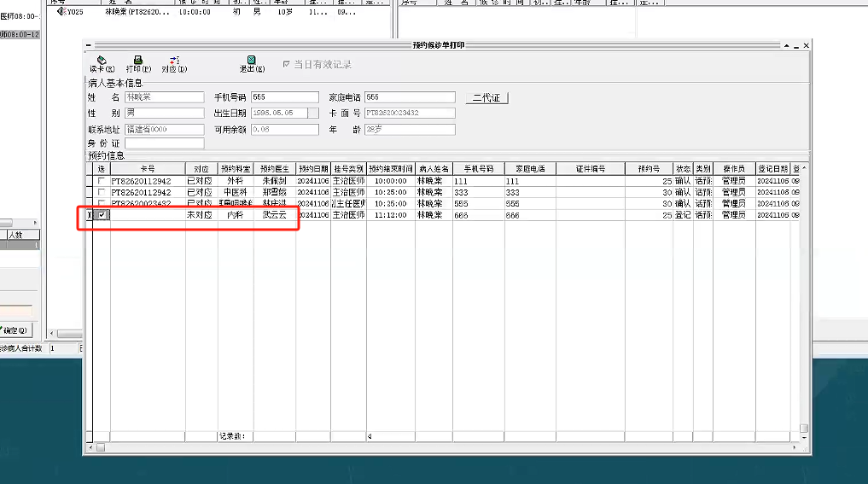The height and width of the screenshot is (484, 868).
Task: Click the end time cell 10:00:00 in the appointment grid
Action: point(391,181)
